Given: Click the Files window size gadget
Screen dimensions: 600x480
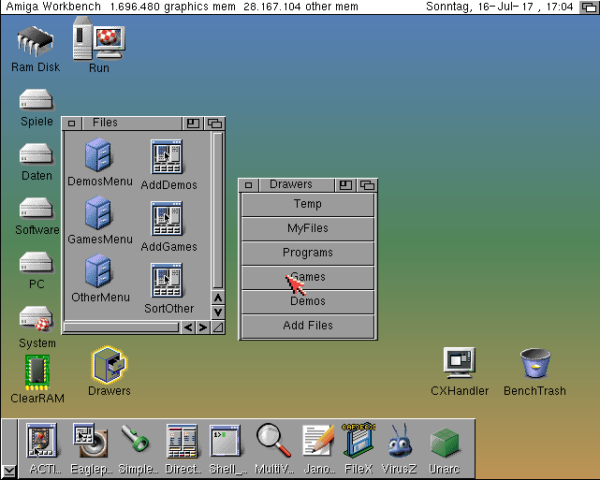Looking at the screenshot, I should (218, 328).
